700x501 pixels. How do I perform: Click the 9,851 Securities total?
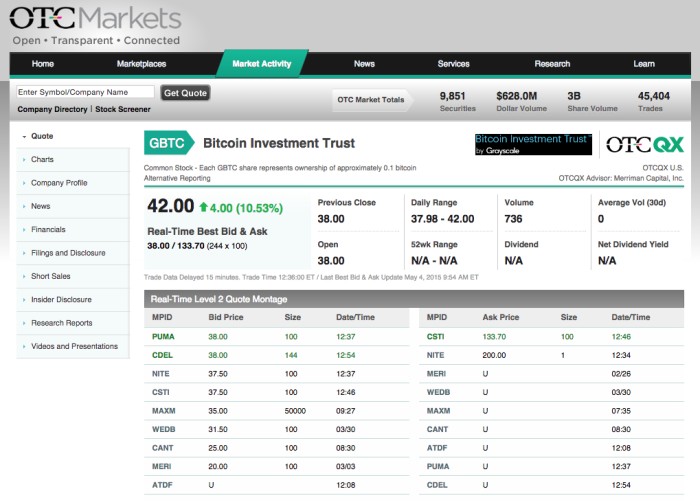(458, 101)
